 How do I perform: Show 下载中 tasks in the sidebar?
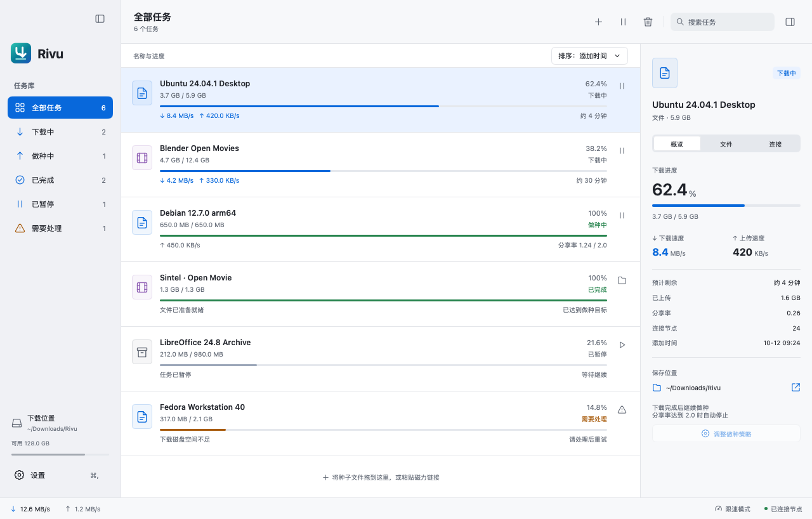[60, 132]
